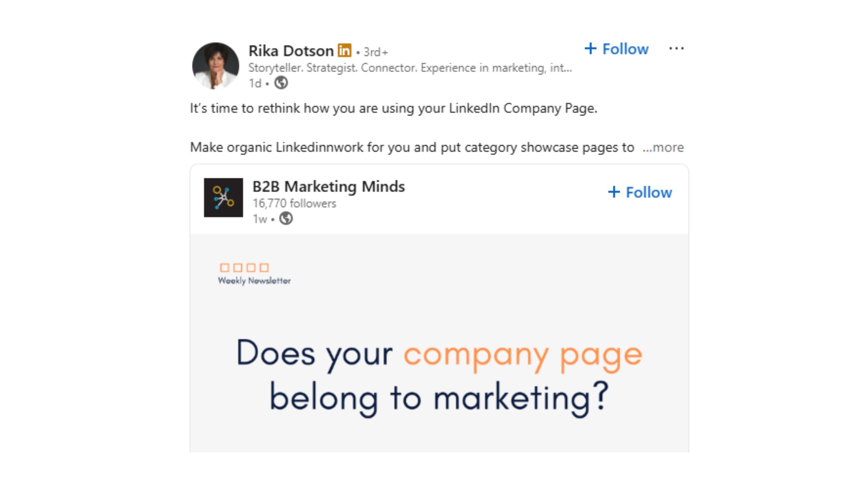
Task: Click the plus icon beside B2B Marketing Minds Follow
Action: [614, 192]
